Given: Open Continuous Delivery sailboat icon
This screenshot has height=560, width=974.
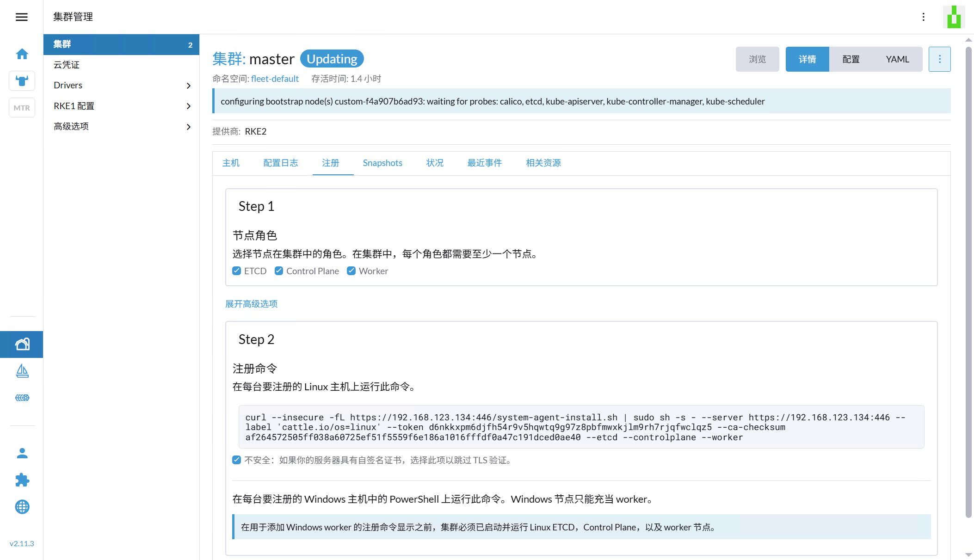Looking at the screenshot, I should (22, 371).
